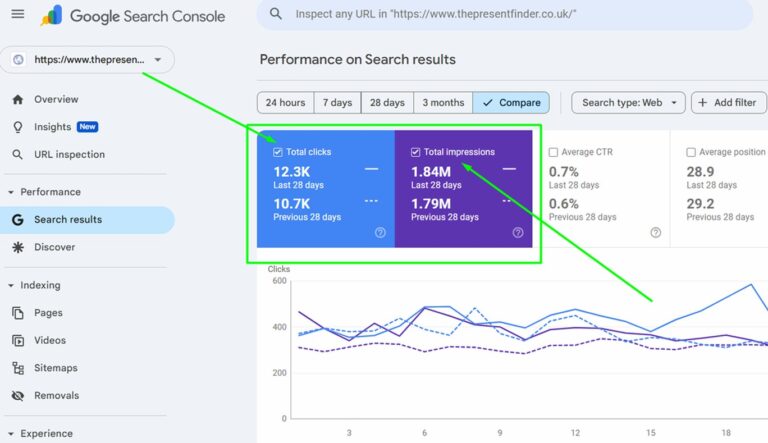Enable the Average CTR checkbox
This screenshot has width=768, height=443.
(x=553, y=152)
